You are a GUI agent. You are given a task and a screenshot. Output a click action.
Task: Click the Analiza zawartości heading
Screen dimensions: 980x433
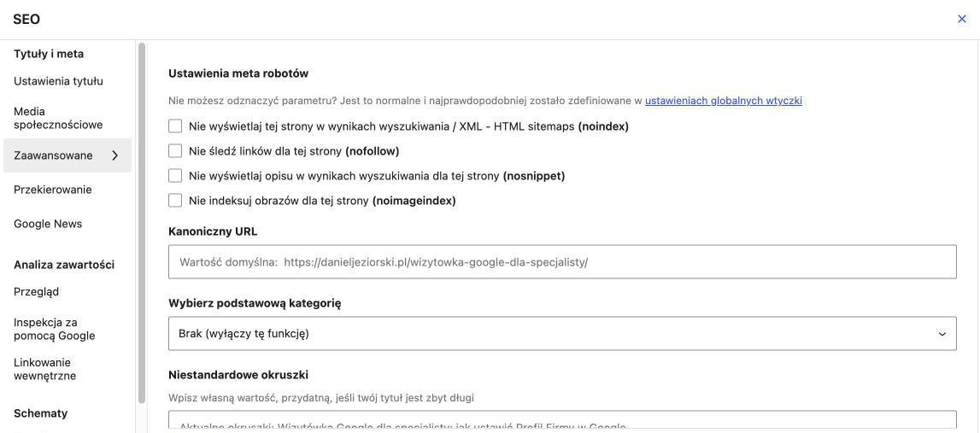[64, 264]
